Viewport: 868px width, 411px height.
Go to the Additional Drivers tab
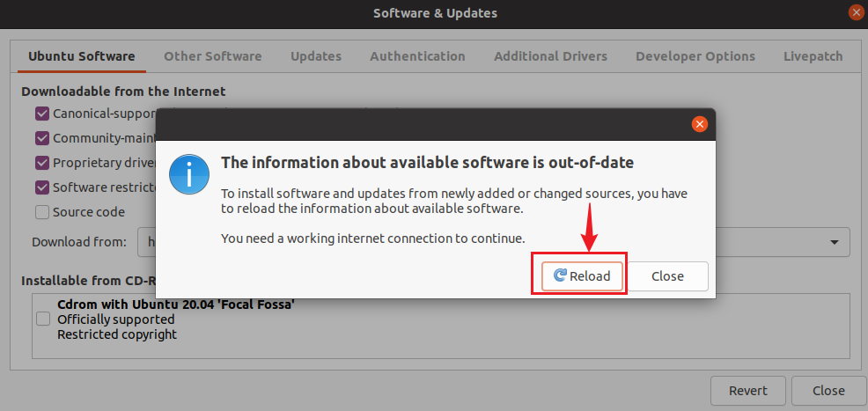[x=550, y=56]
